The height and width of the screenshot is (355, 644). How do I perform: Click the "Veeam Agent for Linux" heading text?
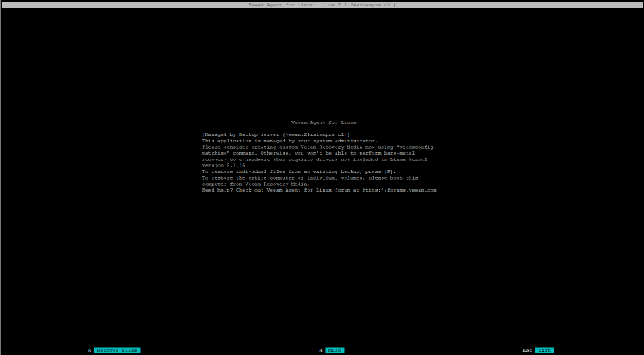coord(324,122)
